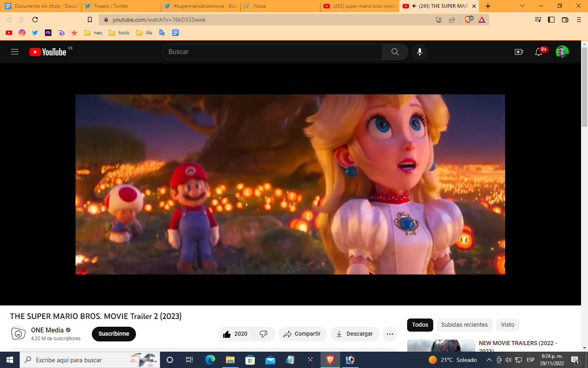Click the 'Suscribirme' button

click(x=114, y=334)
